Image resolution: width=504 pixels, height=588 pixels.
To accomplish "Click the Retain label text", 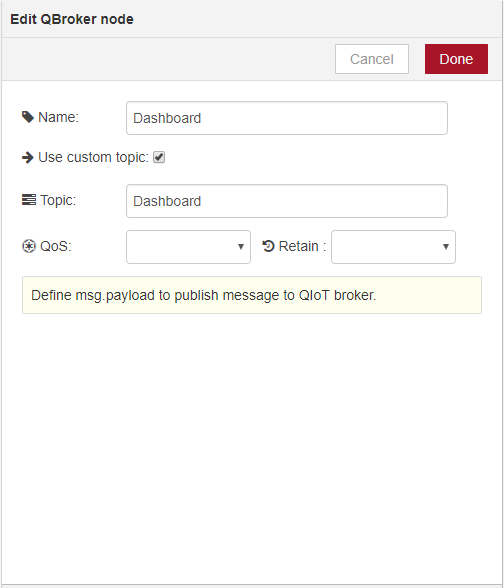I will pyautogui.click(x=302, y=246).
